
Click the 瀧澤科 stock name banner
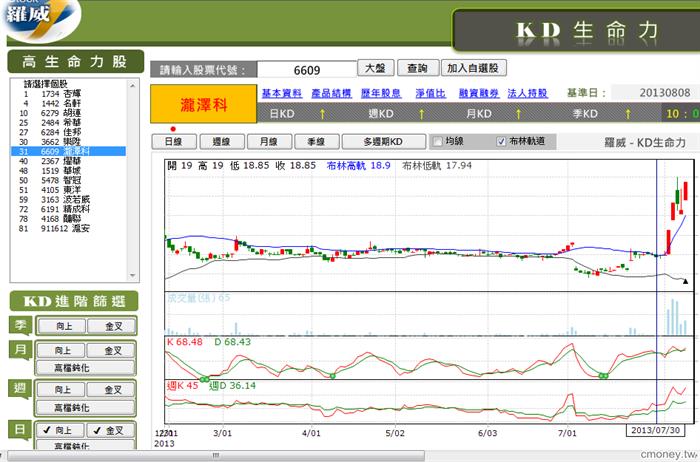(x=204, y=104)
